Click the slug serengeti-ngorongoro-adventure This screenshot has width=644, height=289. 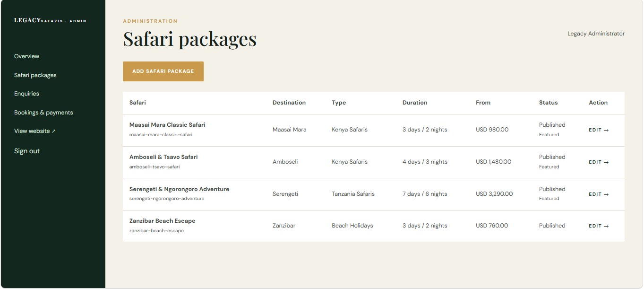pos(167,199)
